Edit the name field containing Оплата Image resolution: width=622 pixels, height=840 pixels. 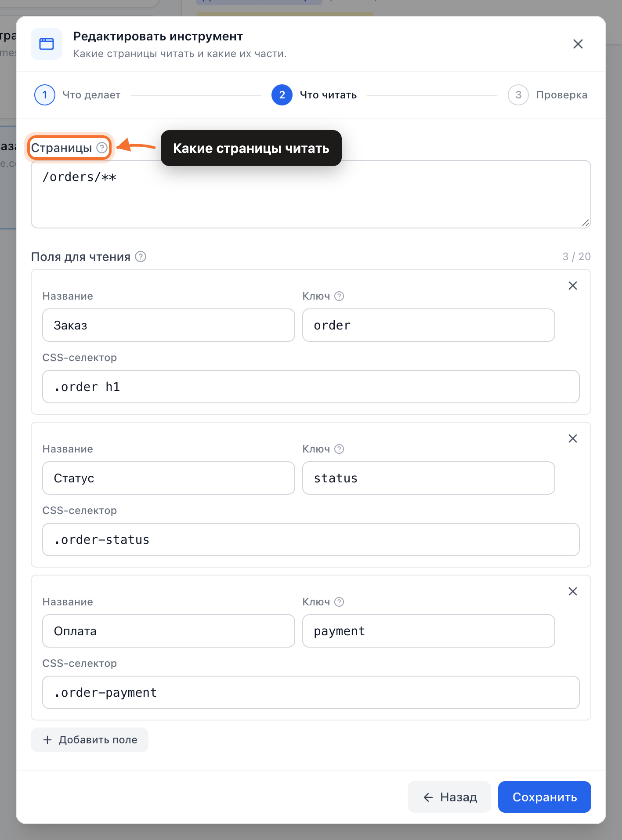pyautogui.click(x=169, y=631)
